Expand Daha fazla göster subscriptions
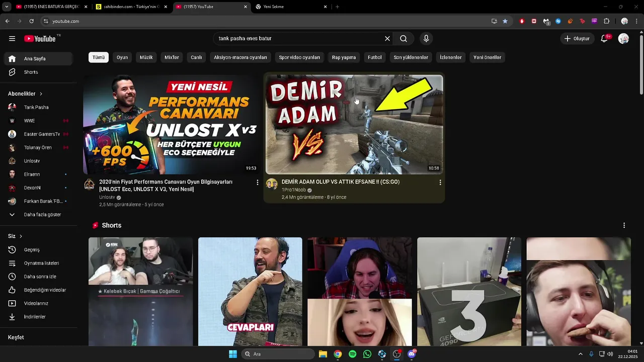Image resolution: width=644 pixels, height=362 pixels. 38,215
